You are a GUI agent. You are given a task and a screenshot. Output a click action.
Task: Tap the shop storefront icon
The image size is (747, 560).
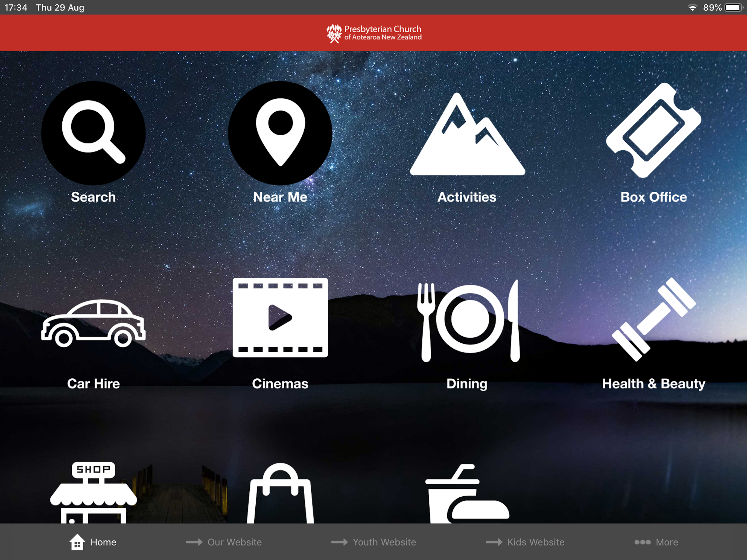[94, 492]
